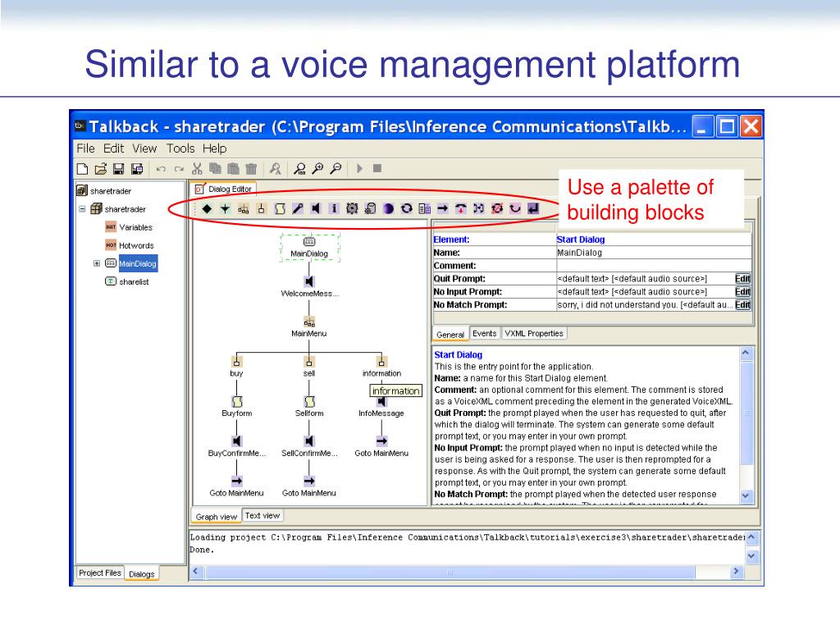Viewport: 840px width, 630px height.
Task: Click the Zoom to 100 percent icon
Action: tap(299, 169)
